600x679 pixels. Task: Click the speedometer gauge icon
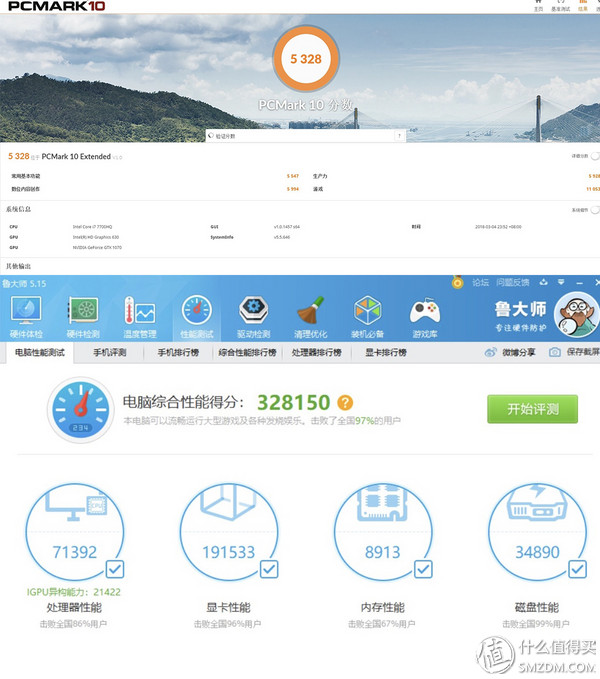click(81, 409)
